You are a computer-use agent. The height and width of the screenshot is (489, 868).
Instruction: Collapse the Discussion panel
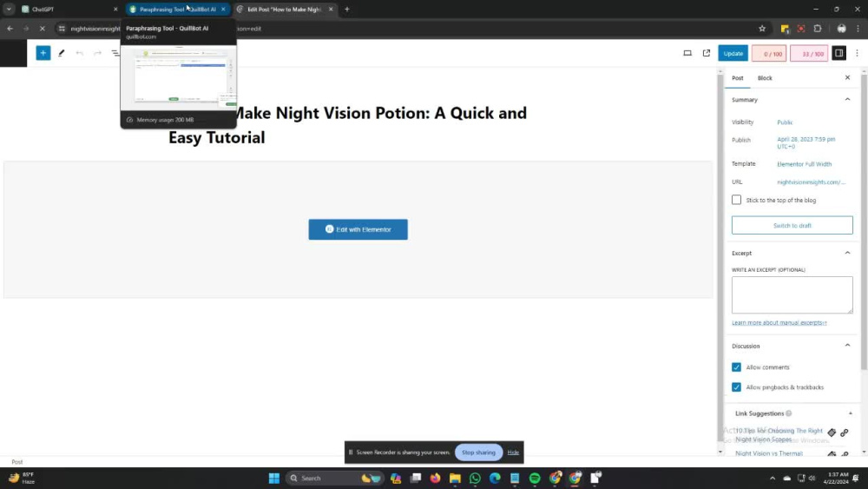(847, 346)
